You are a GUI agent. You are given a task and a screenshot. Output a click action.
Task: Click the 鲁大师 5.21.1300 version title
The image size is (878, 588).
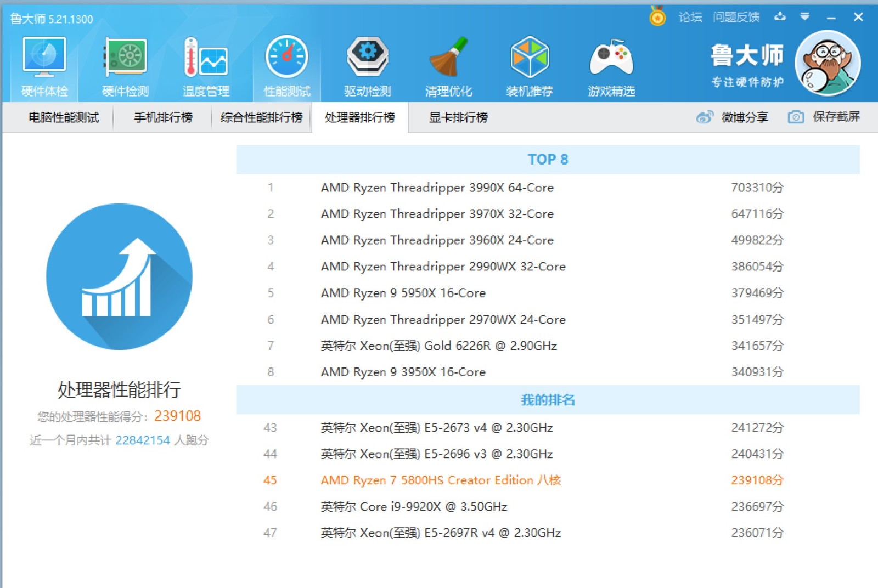click(x=52, y=19)
